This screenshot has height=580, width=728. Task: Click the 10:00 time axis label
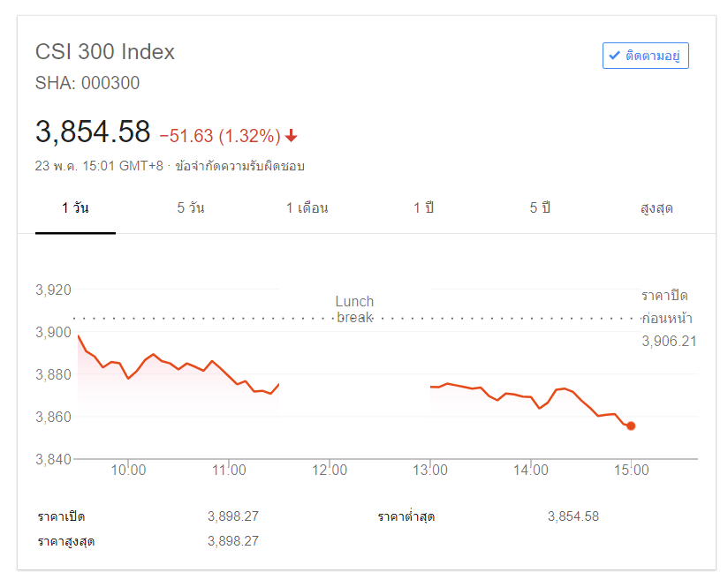(x=128, y=471)
